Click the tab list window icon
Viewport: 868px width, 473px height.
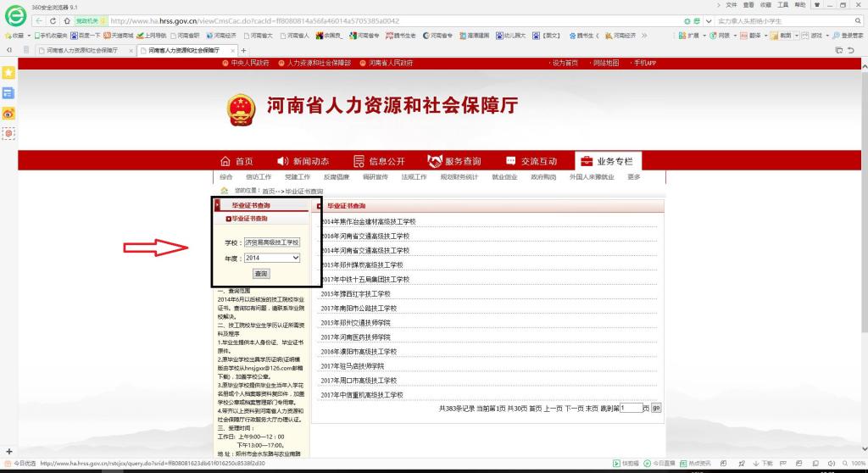[838, 50]
